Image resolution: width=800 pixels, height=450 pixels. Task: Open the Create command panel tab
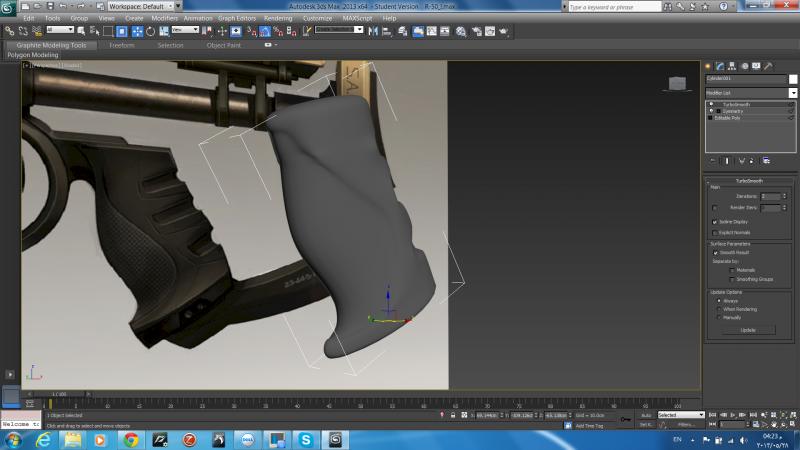click(x=708, y=66)
